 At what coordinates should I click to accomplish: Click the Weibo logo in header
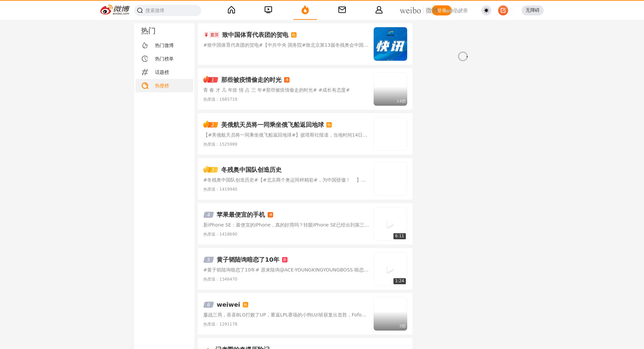(x=115, y=10)
